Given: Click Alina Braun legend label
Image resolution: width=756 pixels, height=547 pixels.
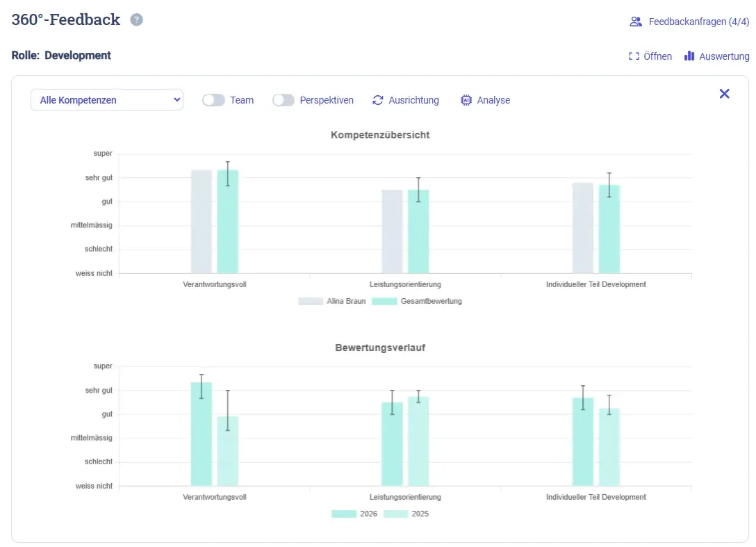Looking at the screenshot, I should (346, 301).
